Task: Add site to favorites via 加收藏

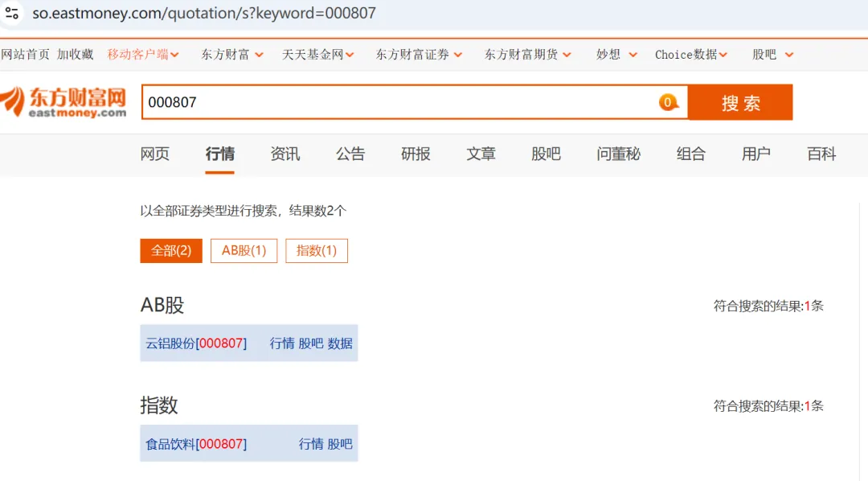Action: [75, 55]
